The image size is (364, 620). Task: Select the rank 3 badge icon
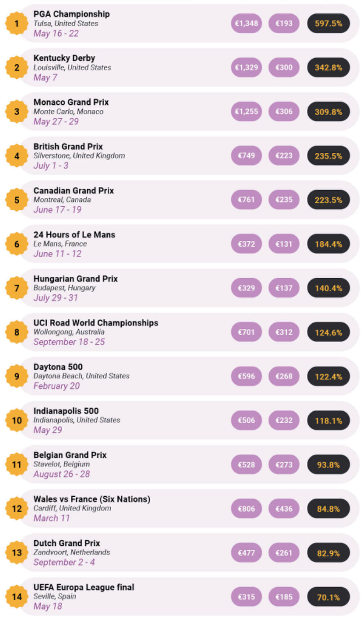click(x=17, y=112)
